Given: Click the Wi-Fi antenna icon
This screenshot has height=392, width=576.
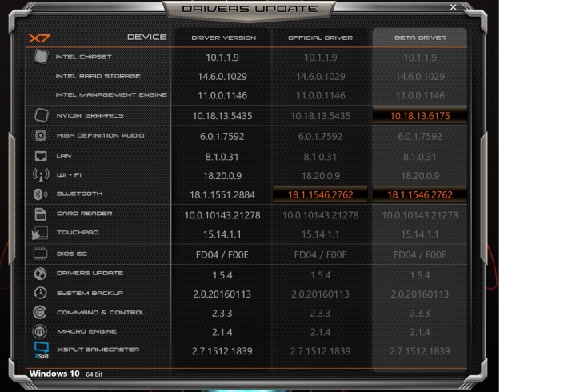Looking at the screenshot, I should click(x=41, y=174).
